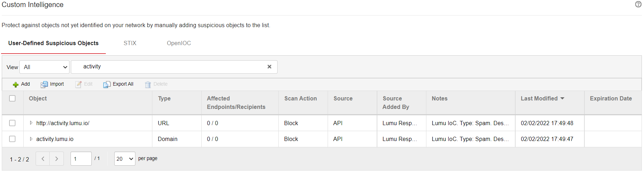Click the Edit button label
This screenshot has height=172, width=644.
point(88,84)
